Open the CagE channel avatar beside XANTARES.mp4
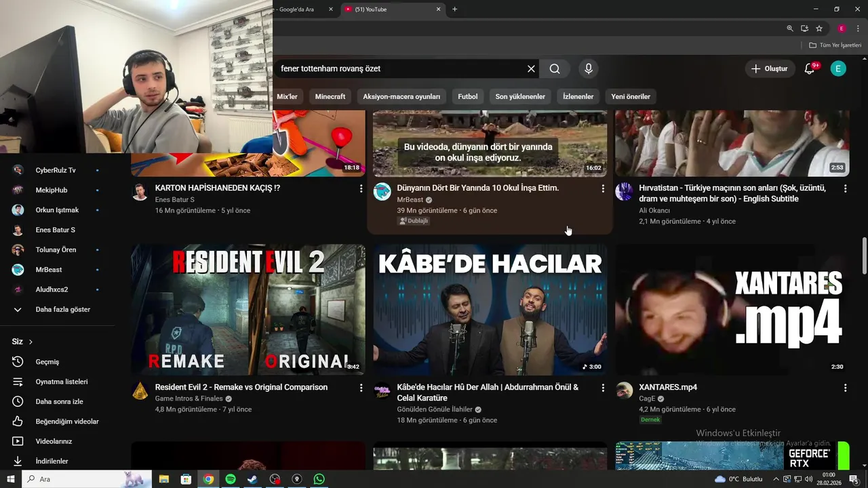 (625, 391)
